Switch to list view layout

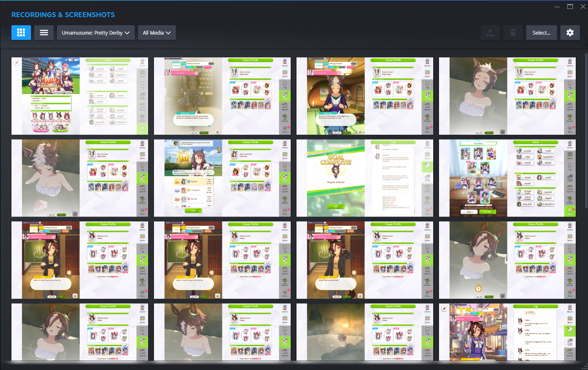pyautogui.click(x=44, y=33)
